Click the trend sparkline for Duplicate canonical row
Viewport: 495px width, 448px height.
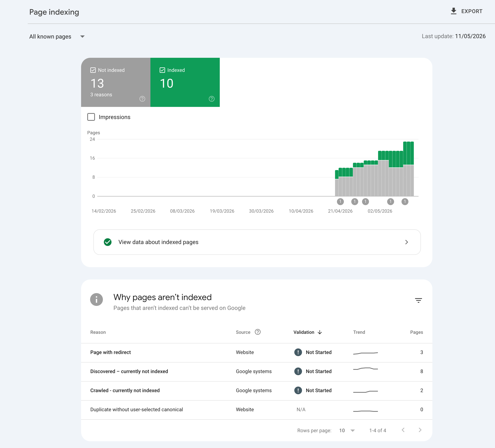tap(365, 411)
